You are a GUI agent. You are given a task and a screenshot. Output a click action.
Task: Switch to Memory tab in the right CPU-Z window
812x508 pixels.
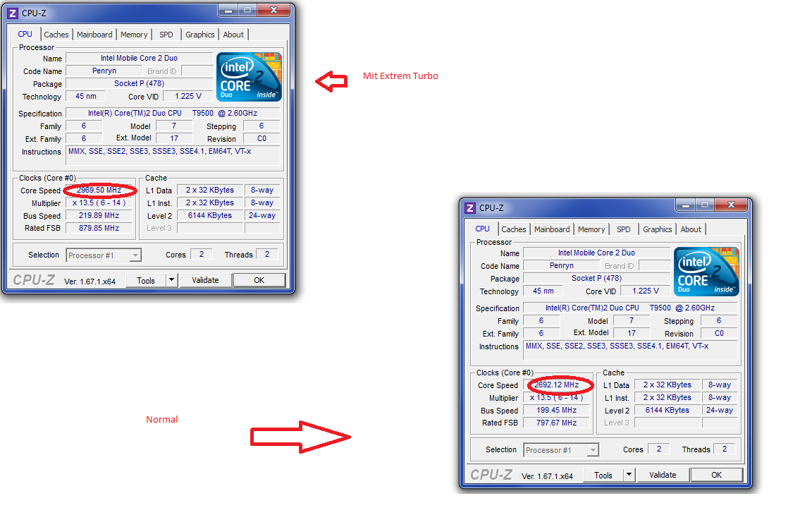point(591,229)
